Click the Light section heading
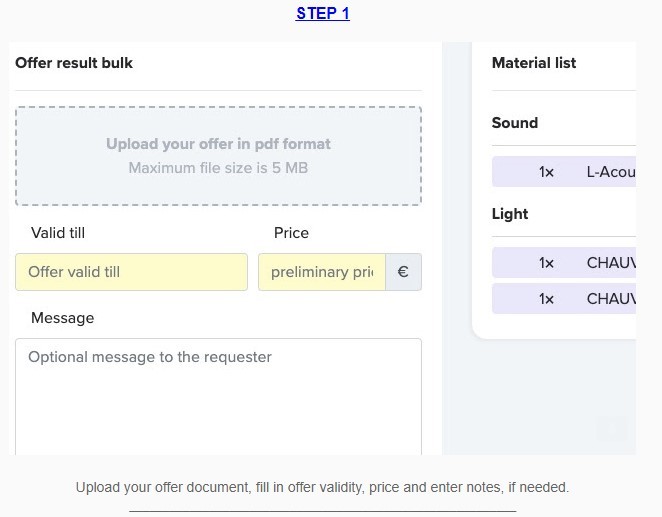 [x=510, y=214]
